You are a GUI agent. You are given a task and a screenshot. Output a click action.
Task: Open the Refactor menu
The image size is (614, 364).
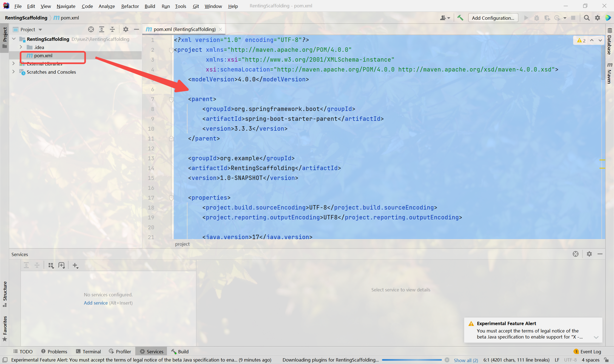130,6
